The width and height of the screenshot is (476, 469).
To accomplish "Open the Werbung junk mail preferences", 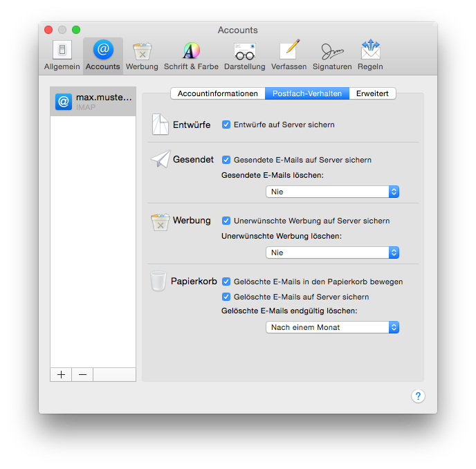I will [x=142, y=56].
